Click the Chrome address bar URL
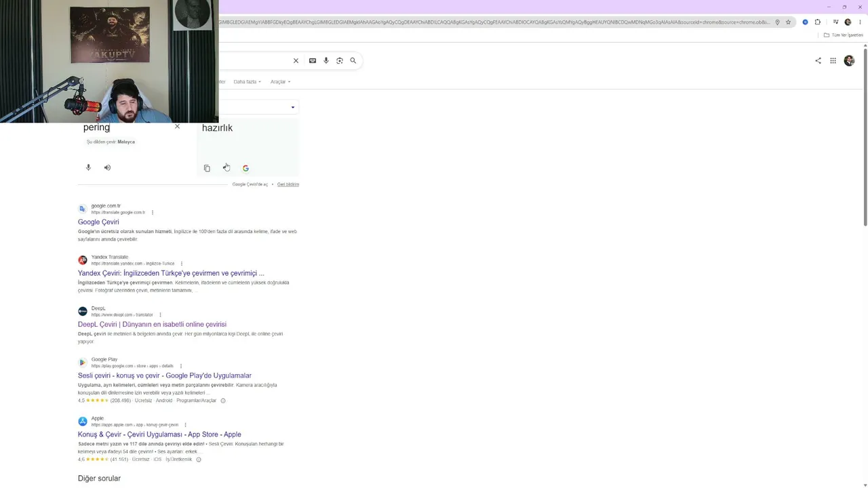The width and height of the screenshot is (868, 488). (x=494, y=22)
